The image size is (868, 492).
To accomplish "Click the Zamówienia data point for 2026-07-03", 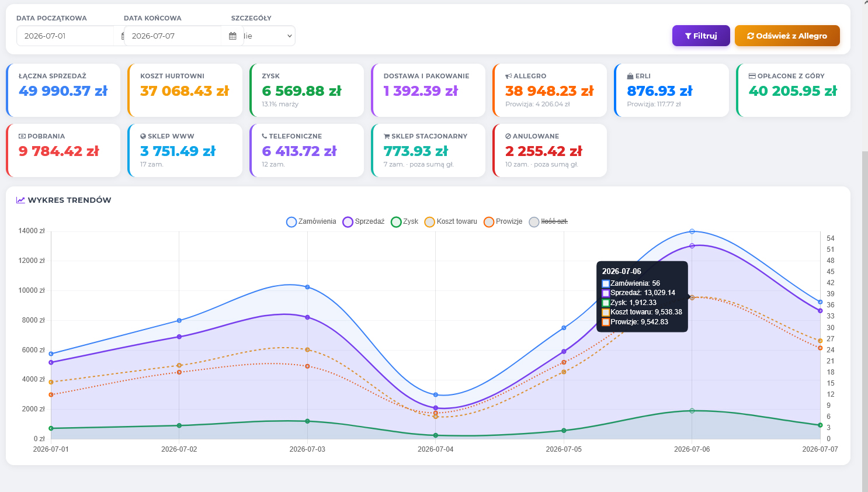I will [307, 287].
